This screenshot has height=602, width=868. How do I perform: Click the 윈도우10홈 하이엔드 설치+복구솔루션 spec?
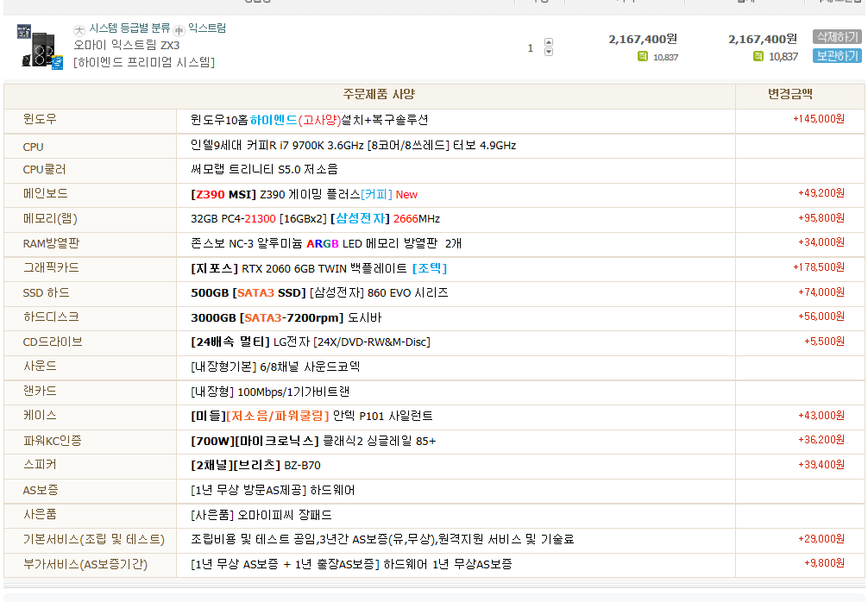[x=310, y=120]
